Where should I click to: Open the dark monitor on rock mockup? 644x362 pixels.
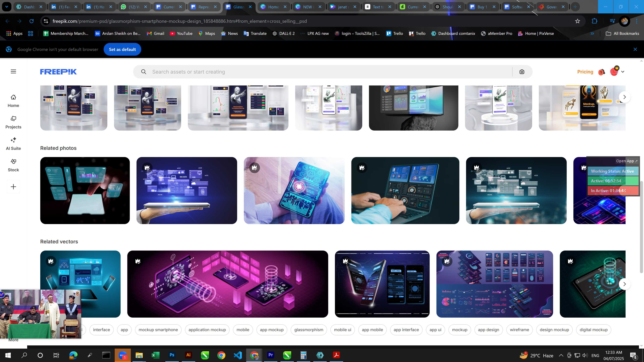(x=414, y=108)
